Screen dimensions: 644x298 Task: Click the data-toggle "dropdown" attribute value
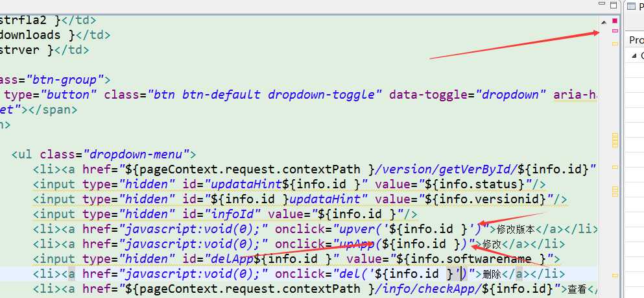coord(510,95)
